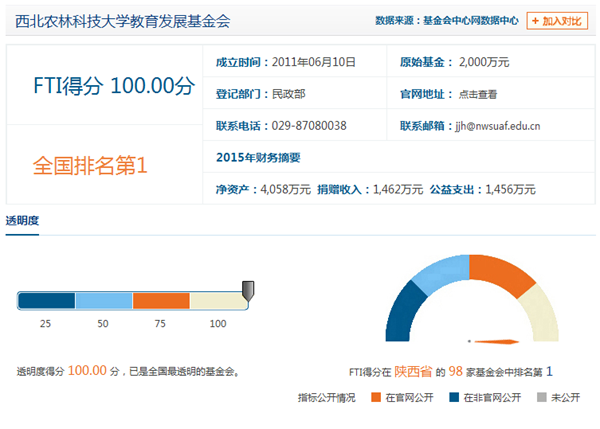
Task: Click the dark blue segment of the score bar
Action: (47, 301)
